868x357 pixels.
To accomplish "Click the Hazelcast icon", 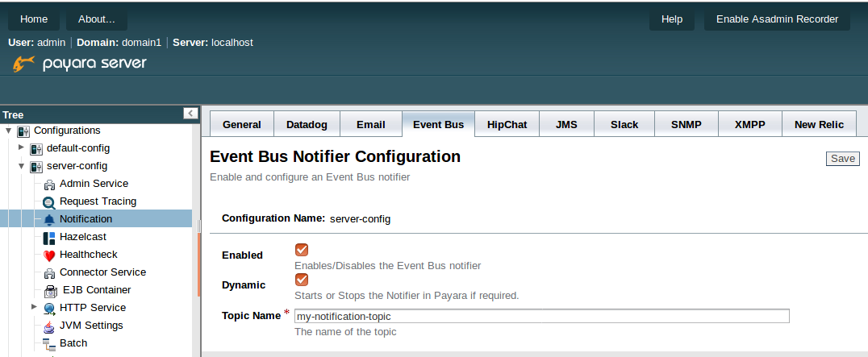I will 49,238.
